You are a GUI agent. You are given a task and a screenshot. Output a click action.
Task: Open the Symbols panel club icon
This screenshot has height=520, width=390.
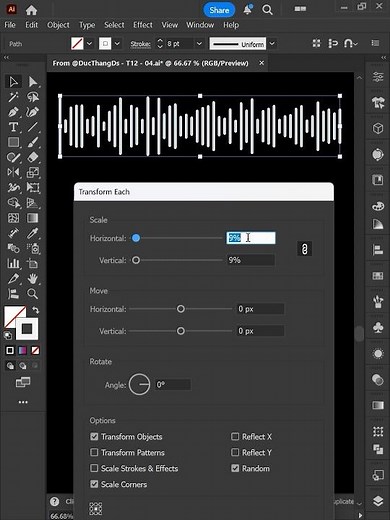click(x=378, y=328)
